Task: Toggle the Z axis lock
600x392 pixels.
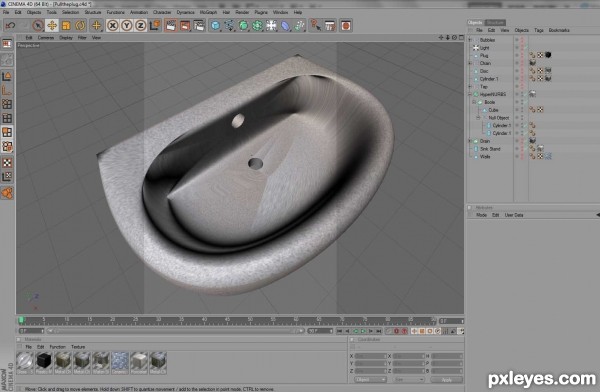Action: 141,26
